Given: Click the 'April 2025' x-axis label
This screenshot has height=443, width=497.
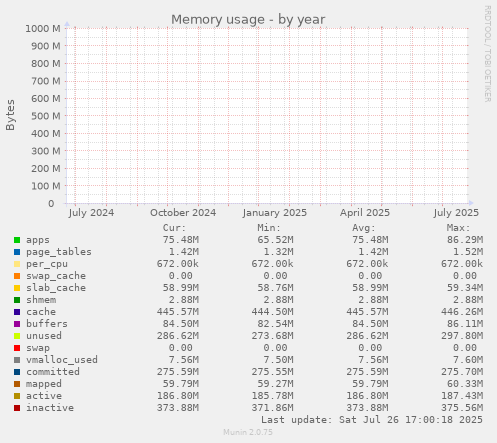Looking at the screenshot, I should (x=365, y=213).
